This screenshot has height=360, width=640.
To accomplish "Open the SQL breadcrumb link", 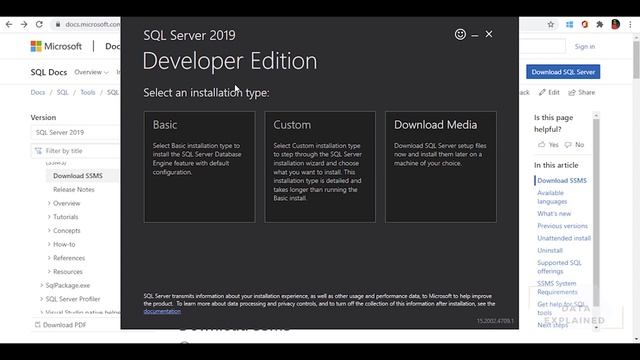I will tap(62, 92).
